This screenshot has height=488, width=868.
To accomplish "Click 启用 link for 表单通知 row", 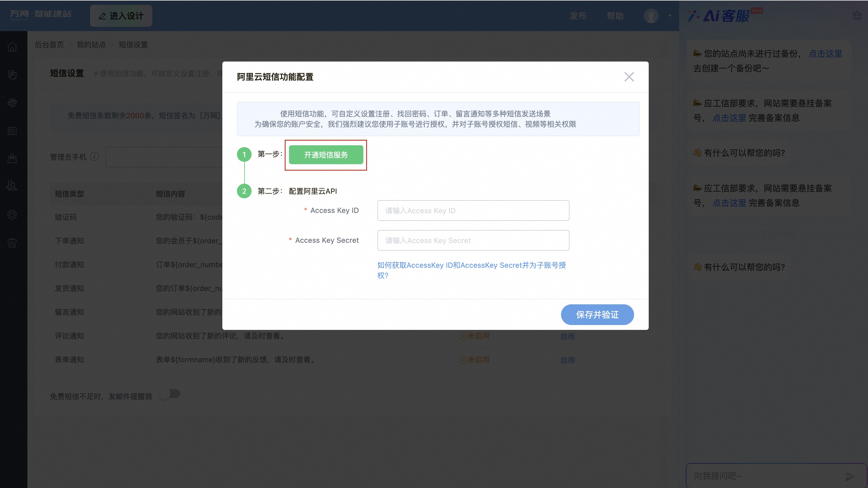I will [567, 360].
